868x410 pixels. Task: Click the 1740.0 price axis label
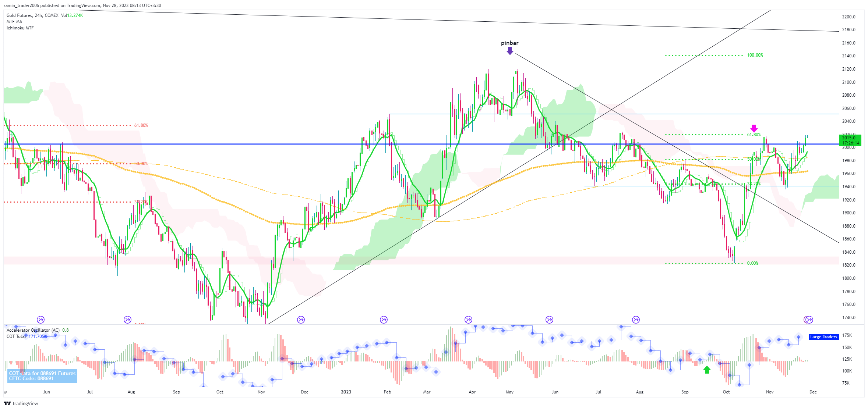[848, 318]
